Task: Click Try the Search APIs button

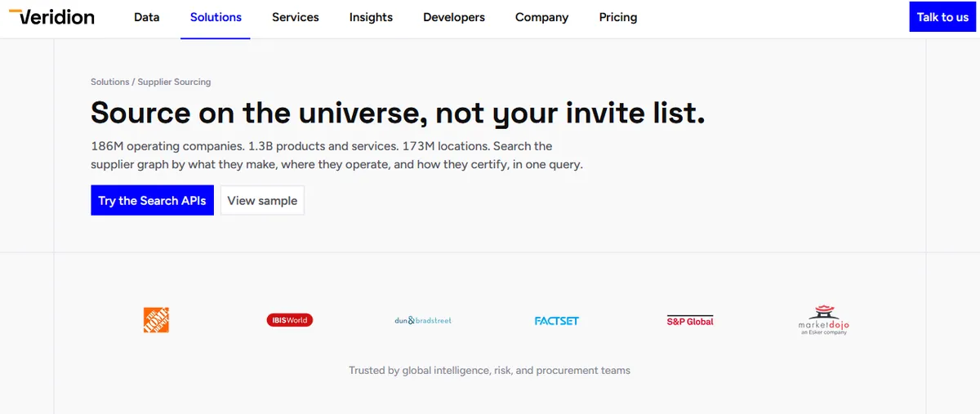Action: [x=152, y=200]
